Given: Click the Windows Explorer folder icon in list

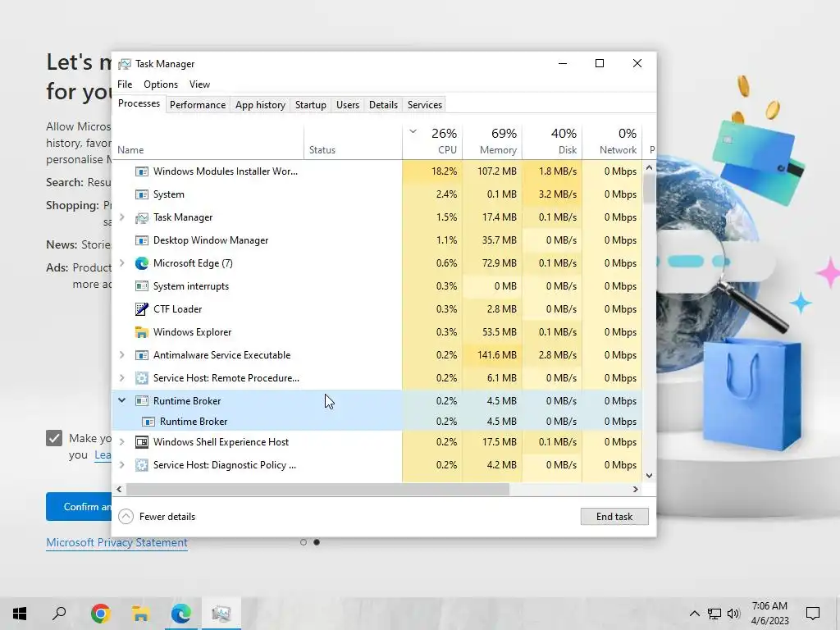Looking at the screenshot, I should (141, 332).
